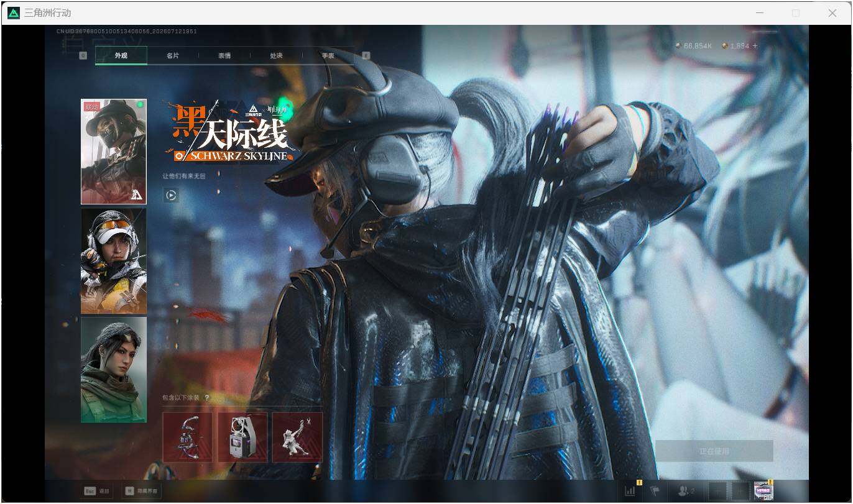
Task: Click the 黑天际线 Schwarz Skyline title logo
Action: [230, 132]
